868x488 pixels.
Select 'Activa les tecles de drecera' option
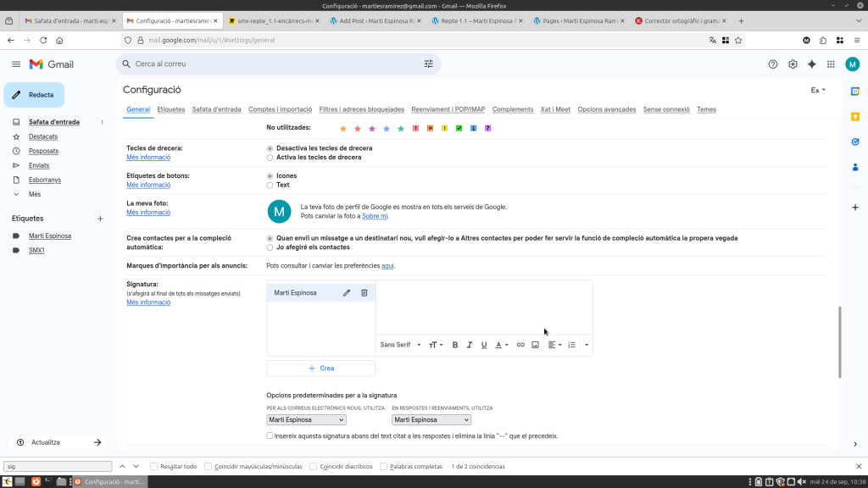click(x=270, y=158)
